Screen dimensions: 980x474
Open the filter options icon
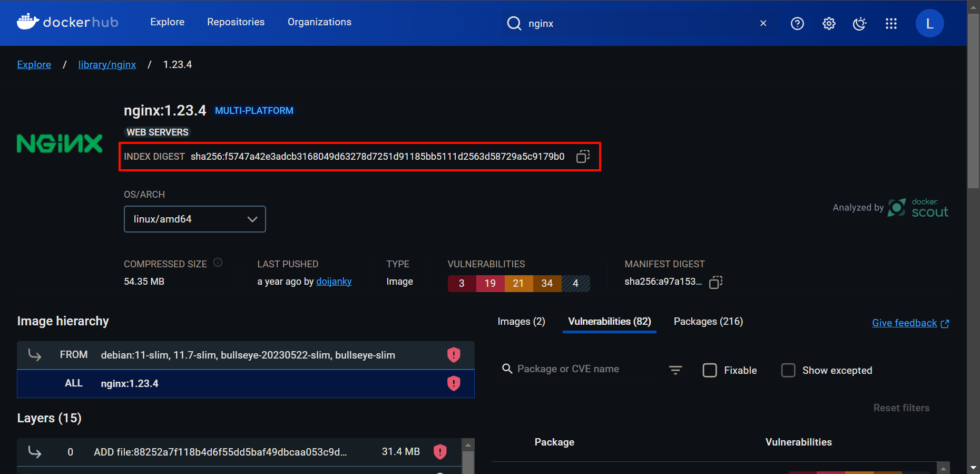pos(675,370)
